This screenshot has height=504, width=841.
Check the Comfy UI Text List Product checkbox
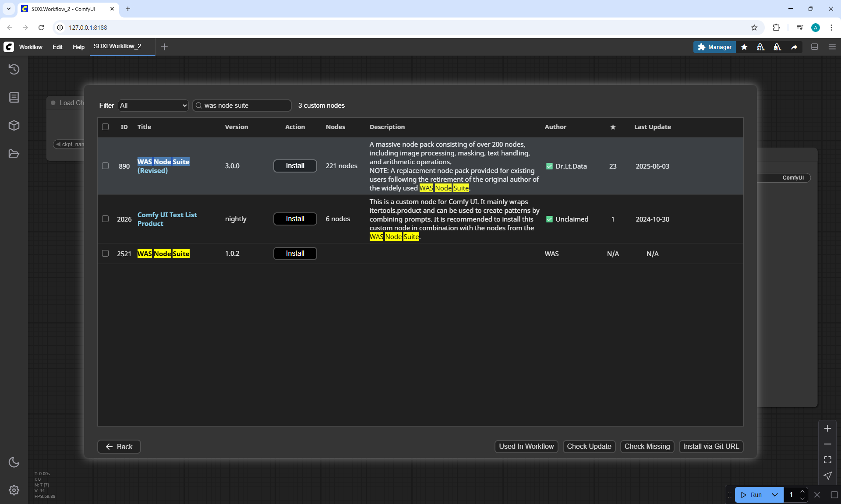tap(105, 219)
